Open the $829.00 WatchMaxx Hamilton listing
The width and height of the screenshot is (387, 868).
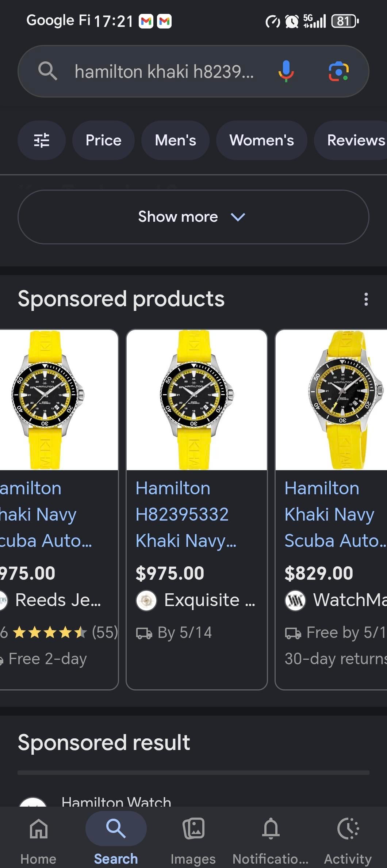point(331,509)
